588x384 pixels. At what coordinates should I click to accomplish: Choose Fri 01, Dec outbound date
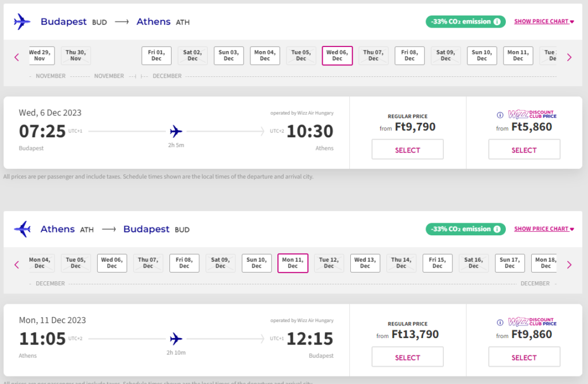(156, 56)
